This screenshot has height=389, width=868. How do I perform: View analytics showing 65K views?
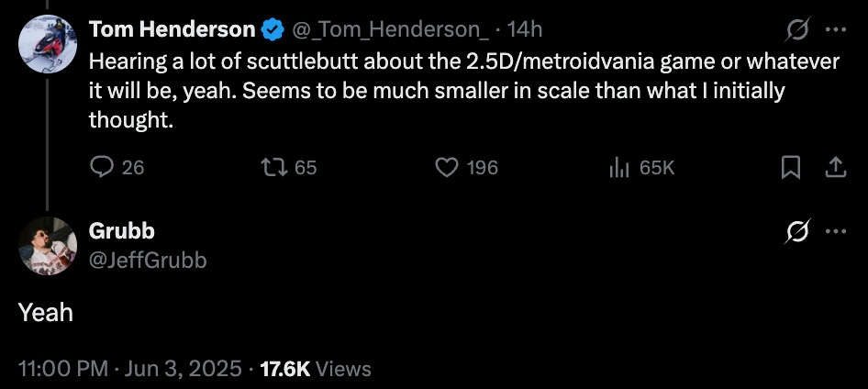click(x=619, y=167)
